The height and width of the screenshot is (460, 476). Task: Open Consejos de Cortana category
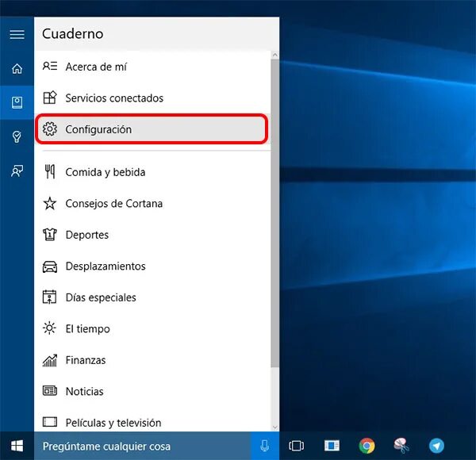click(x=152, y=203)
